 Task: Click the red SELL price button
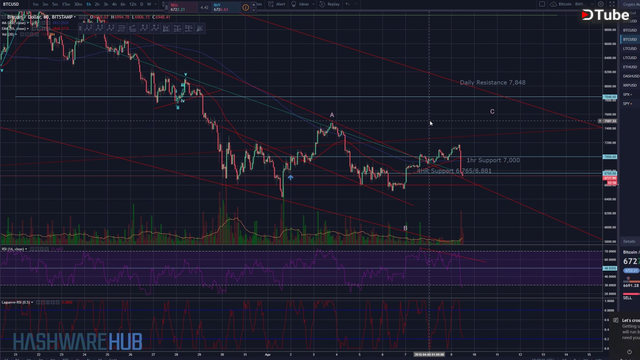click(182, 7)
